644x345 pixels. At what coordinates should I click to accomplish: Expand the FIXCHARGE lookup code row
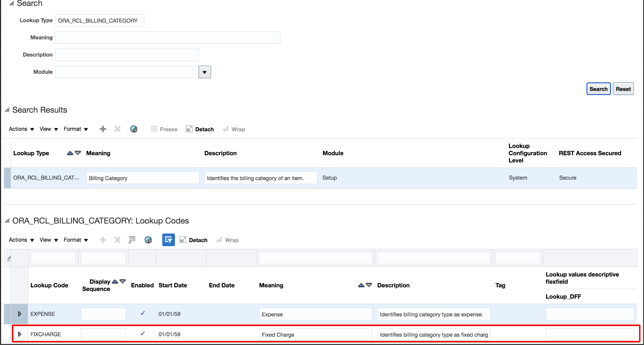[19, 334]
